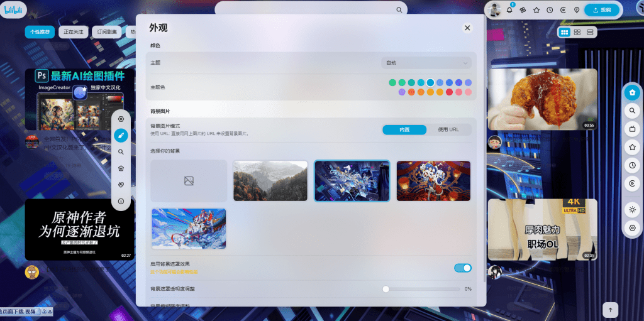The height and width of the screenshot is (321, 644).
Task: Open the fan-shaped moments icon in the top bar
Action: (523, 10)
